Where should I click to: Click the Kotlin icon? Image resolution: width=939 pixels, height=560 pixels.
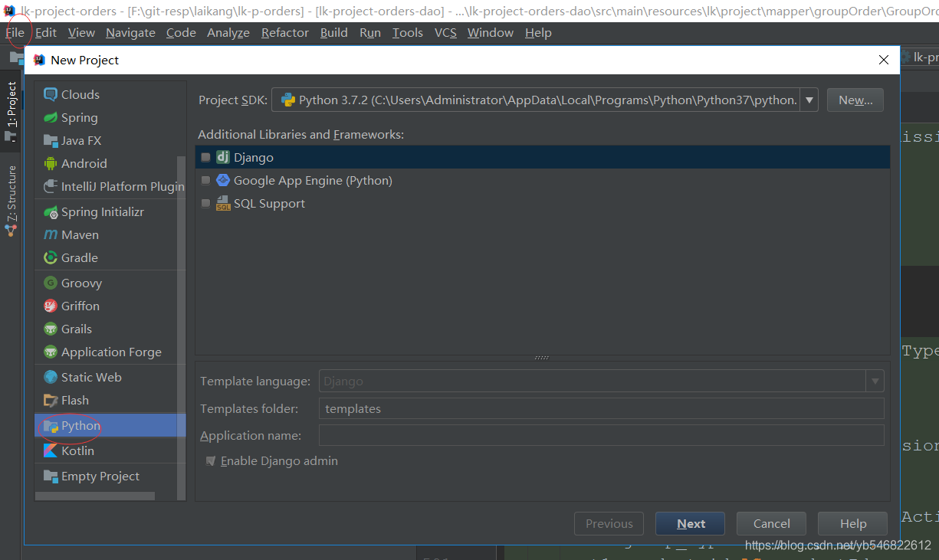tap(51, 450)
